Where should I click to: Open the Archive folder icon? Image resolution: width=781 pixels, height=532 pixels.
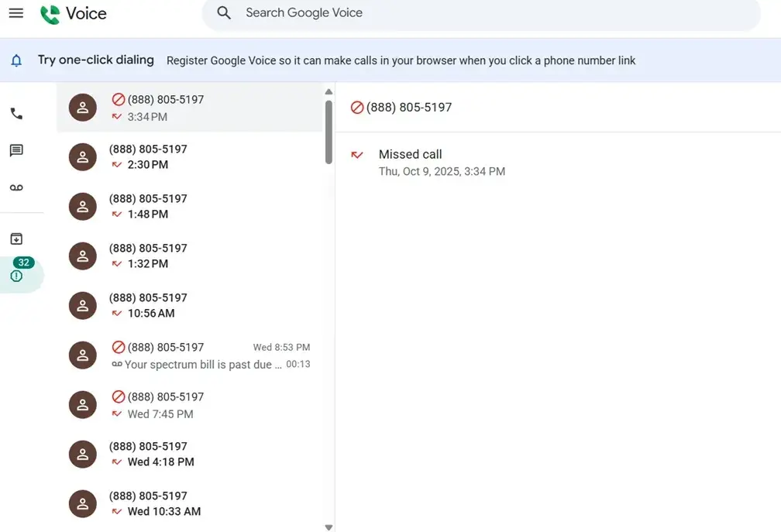16,239
